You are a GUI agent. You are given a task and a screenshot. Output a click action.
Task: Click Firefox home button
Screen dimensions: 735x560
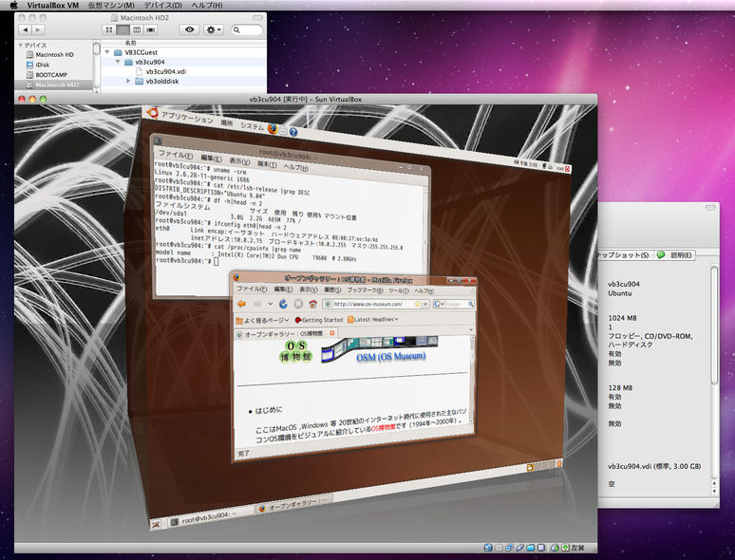pos(312,304)
